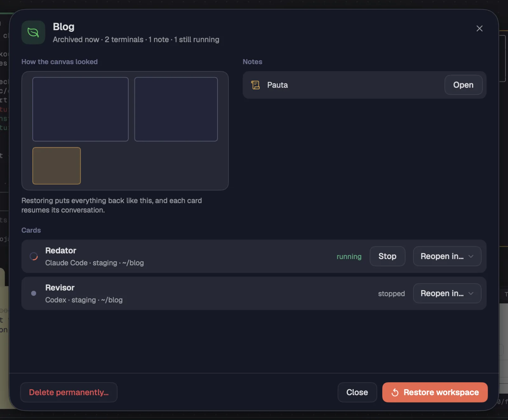
Task: Click the 'Restoring puts everything back' description
Action: click(111, 205)
